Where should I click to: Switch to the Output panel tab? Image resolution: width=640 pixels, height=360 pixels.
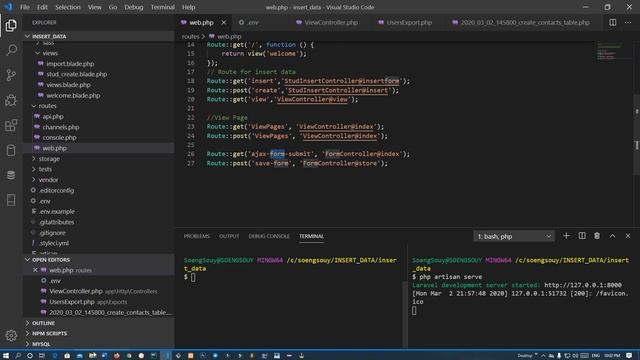(x=229, y=236)
